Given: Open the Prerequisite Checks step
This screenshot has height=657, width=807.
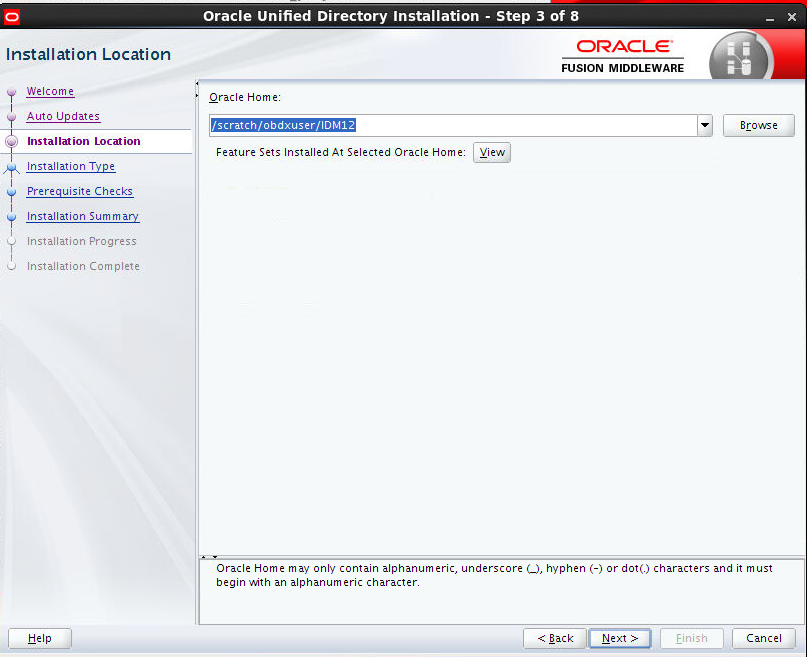Looking at the screenshot, I should [80, 191].
